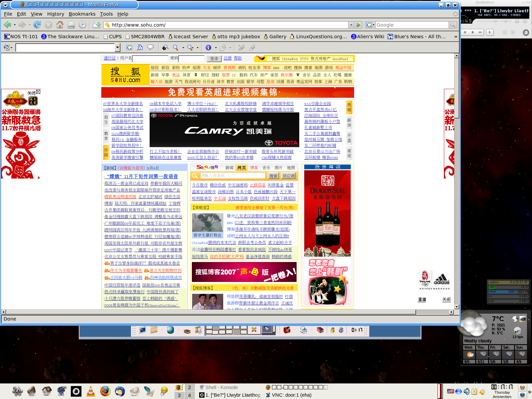Screen dimensions: 532x399
Task: Reload the page with the blue Reload icon
Action: [37, 25]
